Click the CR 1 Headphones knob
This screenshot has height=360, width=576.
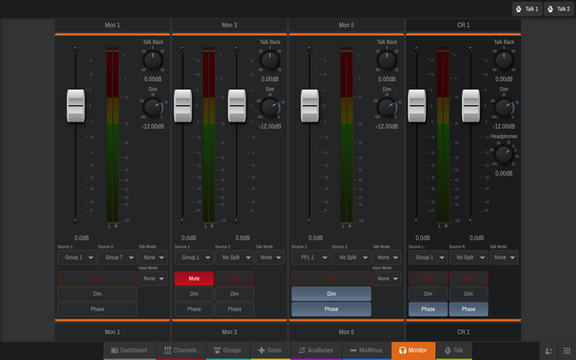[x=504, y=154]
